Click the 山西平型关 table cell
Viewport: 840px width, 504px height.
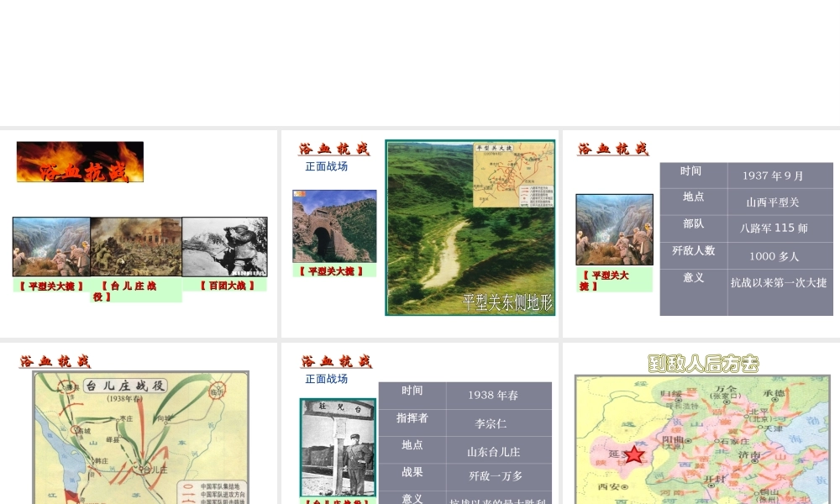(x=780, y=202)
